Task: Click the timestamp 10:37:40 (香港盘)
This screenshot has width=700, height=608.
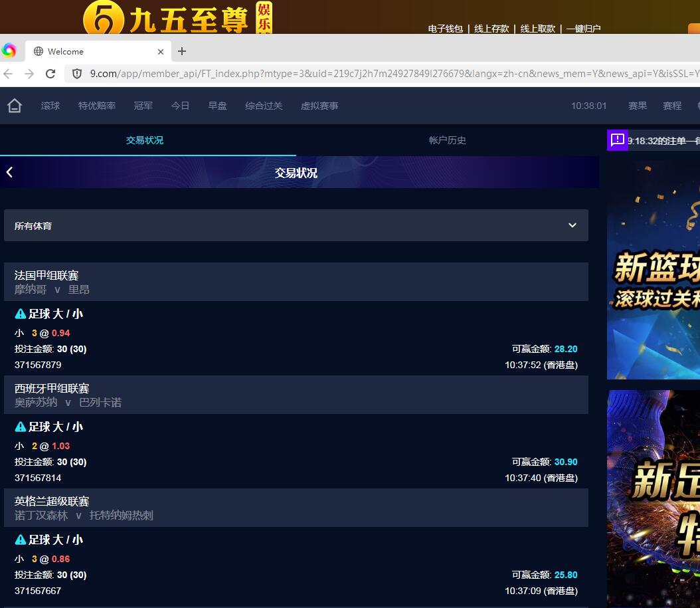Action: click(x=541, y=478)
